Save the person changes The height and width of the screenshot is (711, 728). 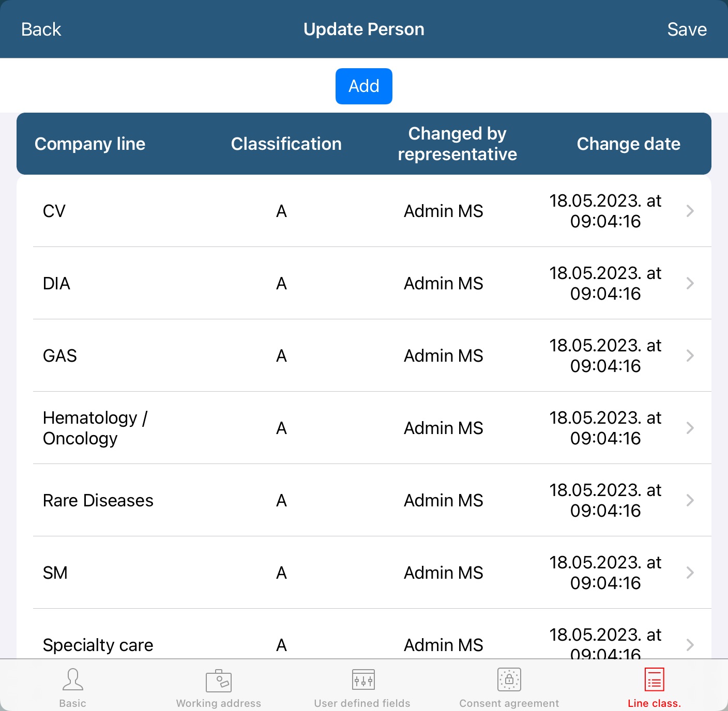click(687, 29)
